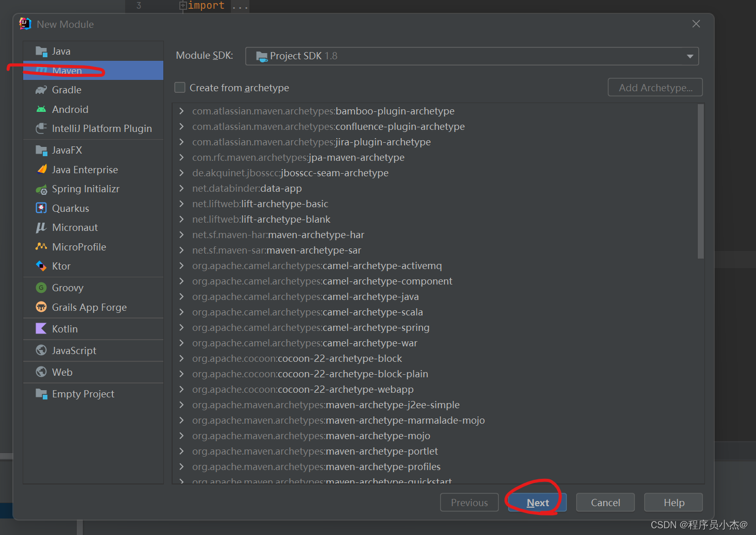Click the IntelliJ logo in title bar
The image size is (756, 535).
(x=25, y=24)
